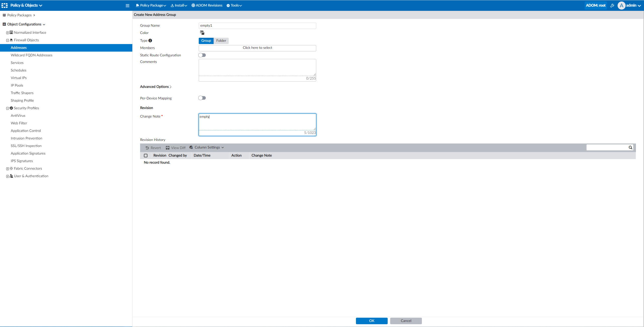Click the info icon next to Type
Image resolution: width=644 pixels, height=327 pixels.
(150, 41)
